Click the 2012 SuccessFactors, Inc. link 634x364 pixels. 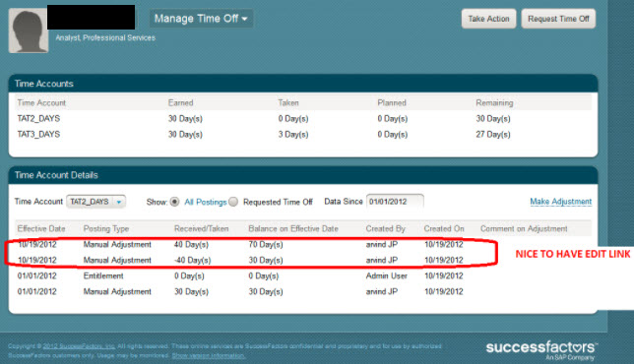pos(79,346)
